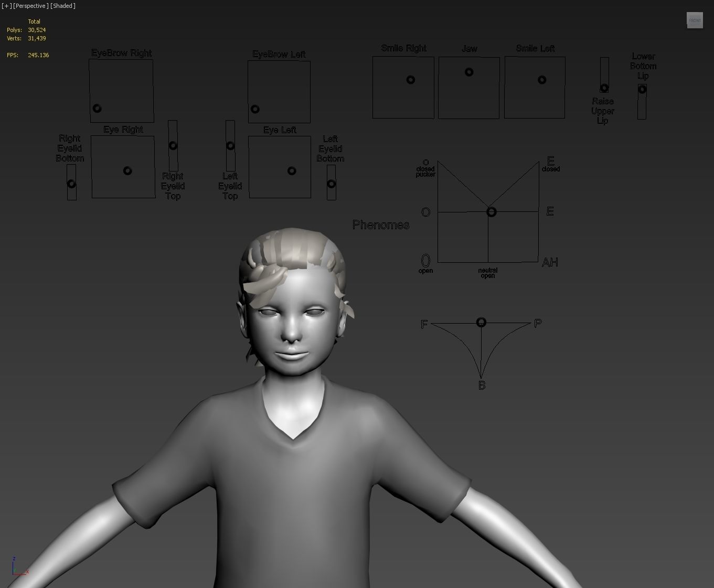The image size is (714, 588).
Task: Click the Eye Left label
Action: [x=280, y=130]
